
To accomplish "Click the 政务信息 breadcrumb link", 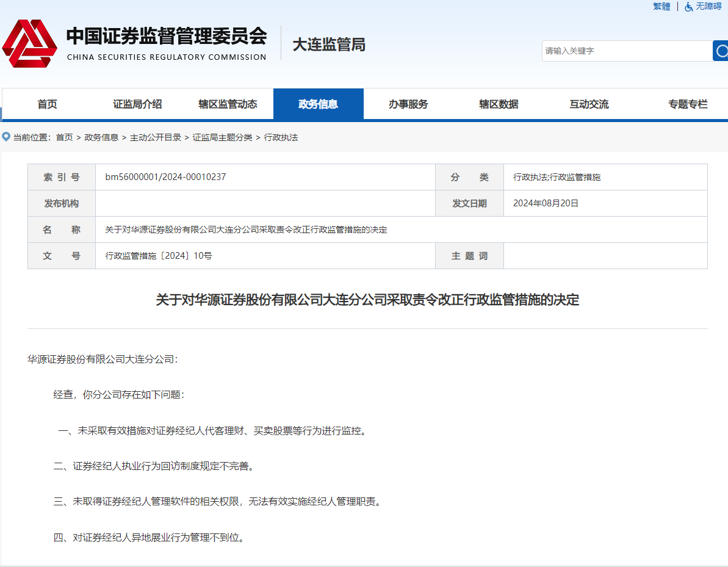I will point(101,137).
